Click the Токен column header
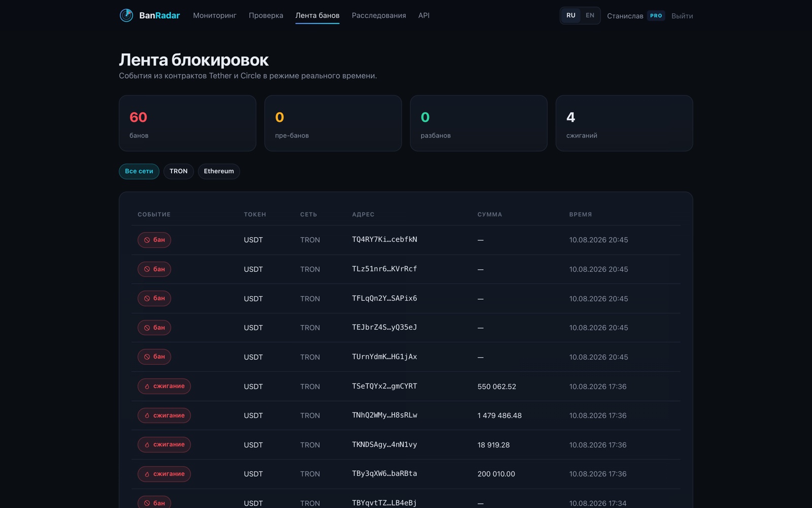Image resolution: width=812 pixels, height=508 pixels. 255,214
